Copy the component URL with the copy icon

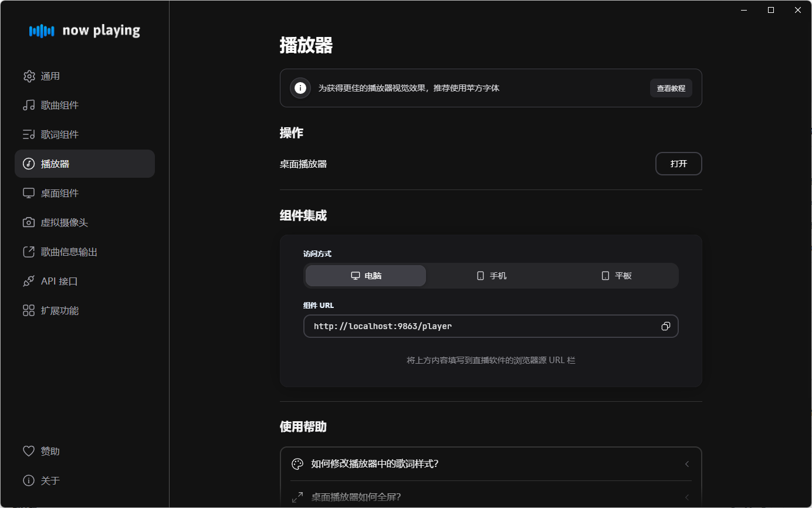click(x=665, y=326)
